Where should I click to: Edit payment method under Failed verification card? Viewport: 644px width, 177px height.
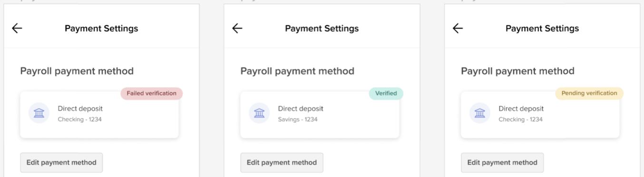(61, 162)
